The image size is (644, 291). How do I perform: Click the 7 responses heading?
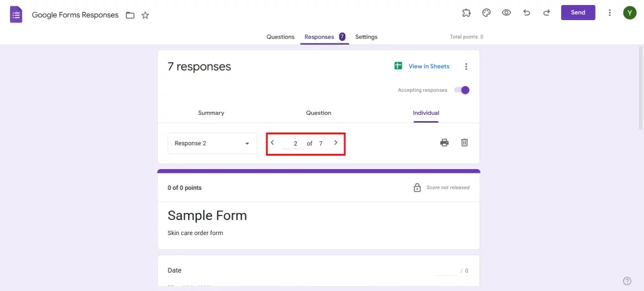pos(199,67)
